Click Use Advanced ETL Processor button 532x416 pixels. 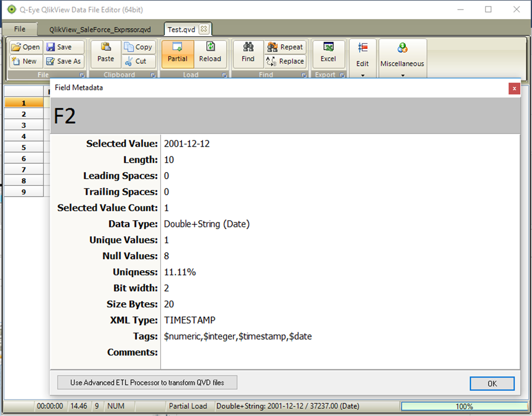pos(147,383)
